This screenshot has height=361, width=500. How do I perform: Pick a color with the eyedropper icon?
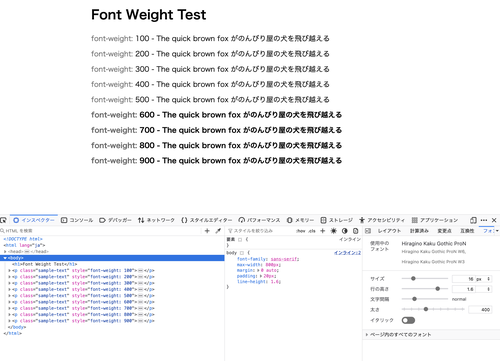tap(218, 231)
